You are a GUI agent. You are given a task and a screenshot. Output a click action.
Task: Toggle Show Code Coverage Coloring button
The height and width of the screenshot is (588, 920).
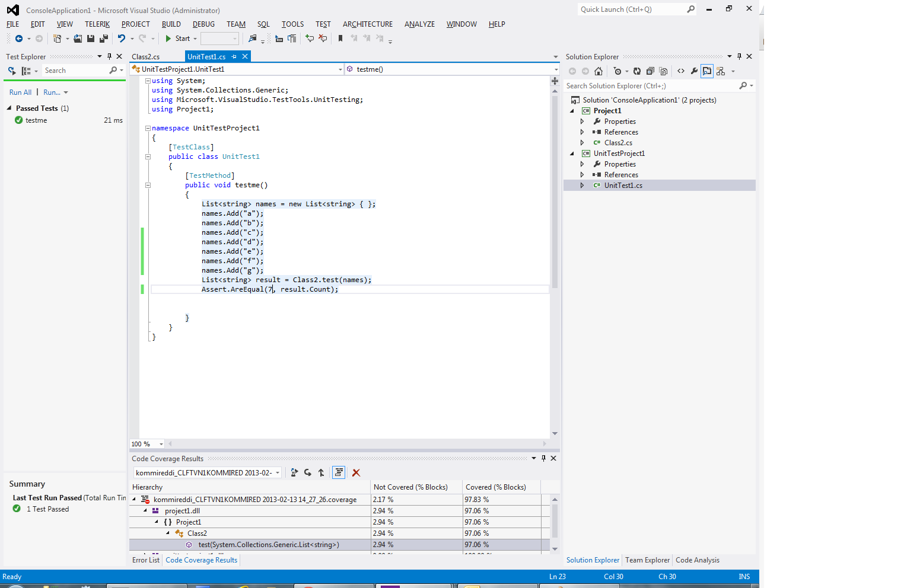click(x=339, y=472)
